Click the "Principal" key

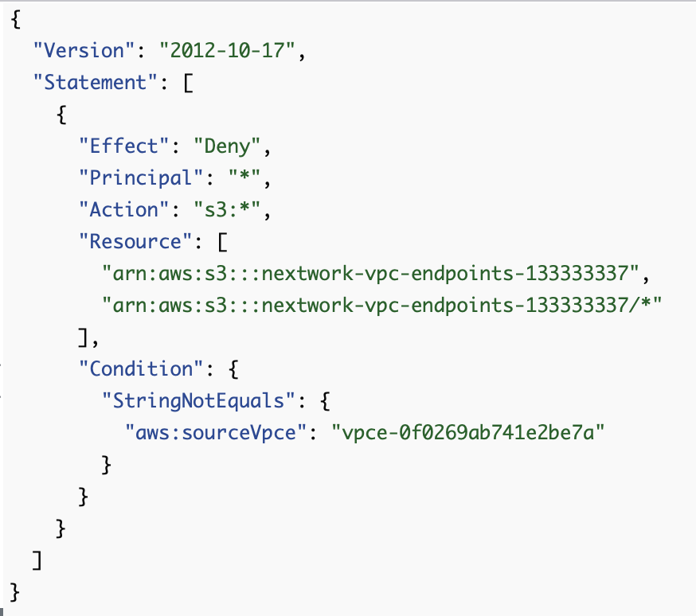tap(141, 177)
